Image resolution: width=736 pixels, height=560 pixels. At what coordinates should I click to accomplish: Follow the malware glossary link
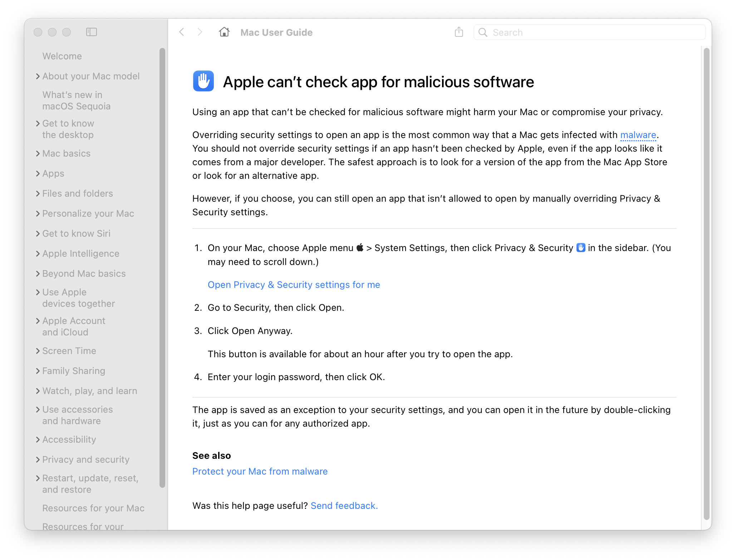tap(638, 135)
